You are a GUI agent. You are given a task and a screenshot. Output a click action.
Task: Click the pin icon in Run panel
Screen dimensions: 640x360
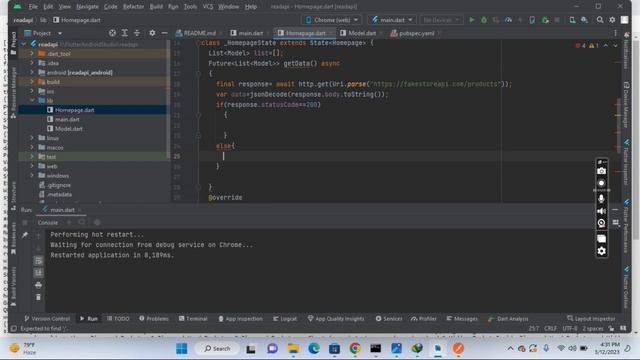click(25, 235)
